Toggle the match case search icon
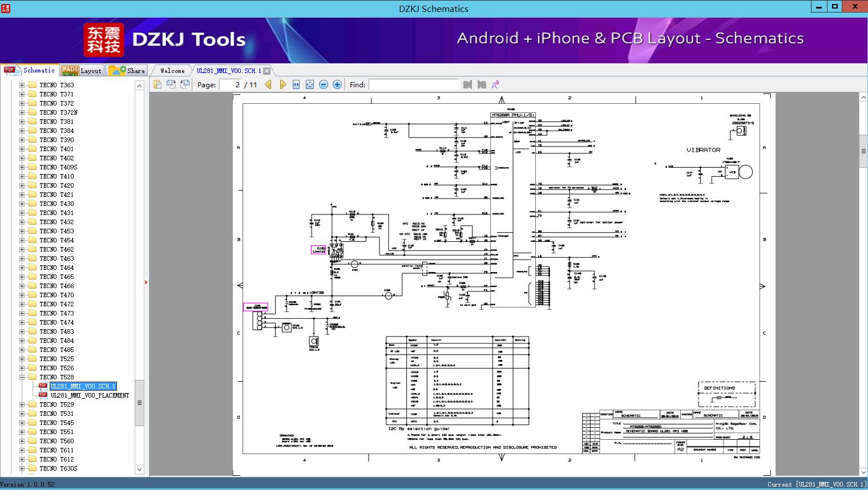Viewport: 868px width, 490px height. [x=495, y=84]
